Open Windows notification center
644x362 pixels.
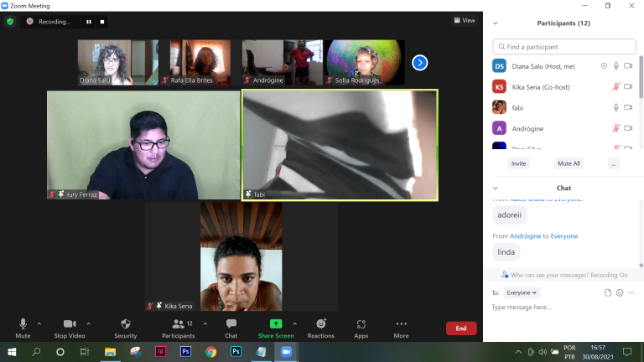click(627, 352)
